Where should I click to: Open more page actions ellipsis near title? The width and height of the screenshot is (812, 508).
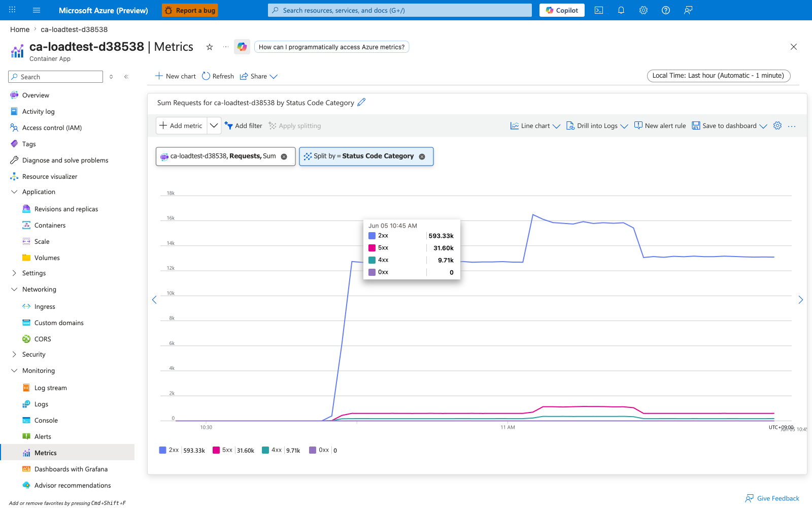click(x=226, y=47)
